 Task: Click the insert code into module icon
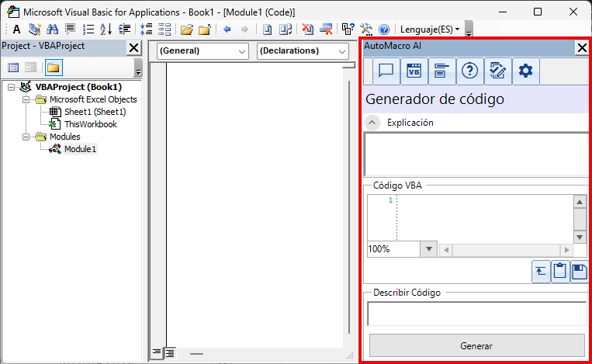pos(541,272)
